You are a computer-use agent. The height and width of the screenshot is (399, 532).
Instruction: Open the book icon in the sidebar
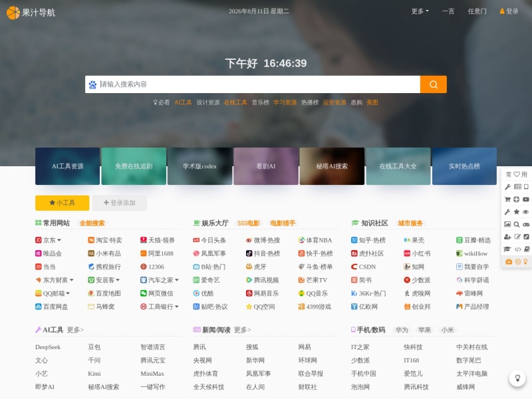pos(527,249)
